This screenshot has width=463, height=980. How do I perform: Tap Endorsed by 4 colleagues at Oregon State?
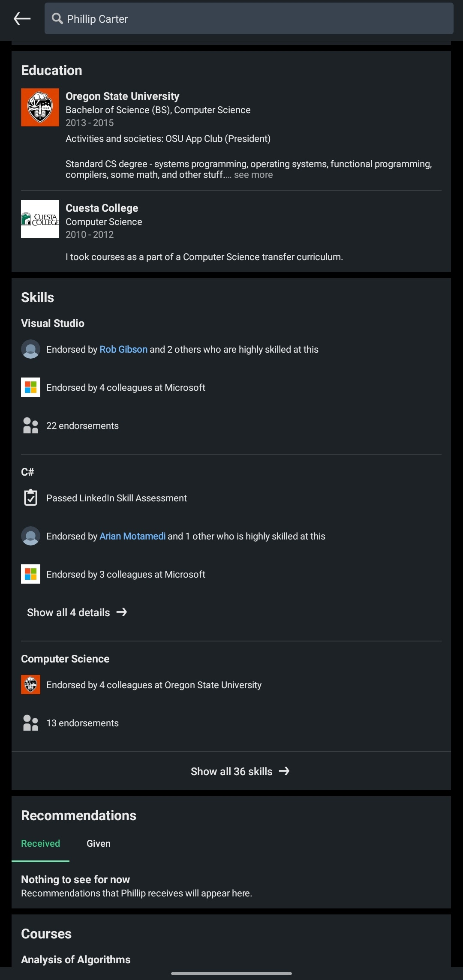(154, 685)
